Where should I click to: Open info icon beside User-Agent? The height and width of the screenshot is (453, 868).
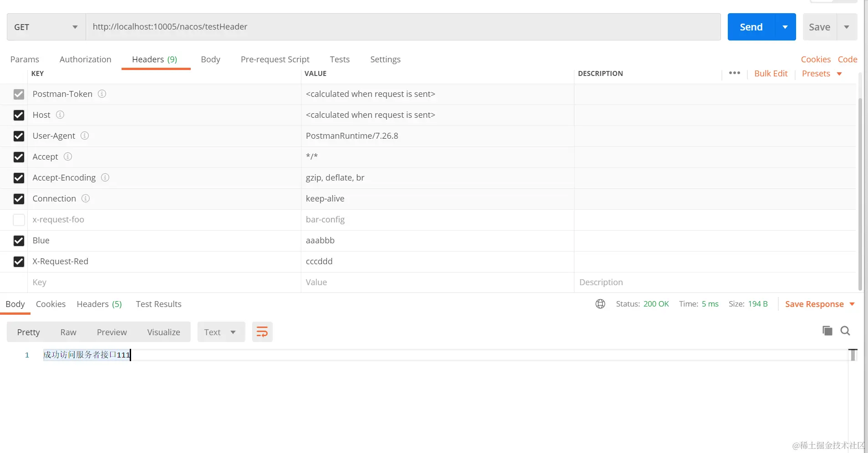click(x=85, y=136)
